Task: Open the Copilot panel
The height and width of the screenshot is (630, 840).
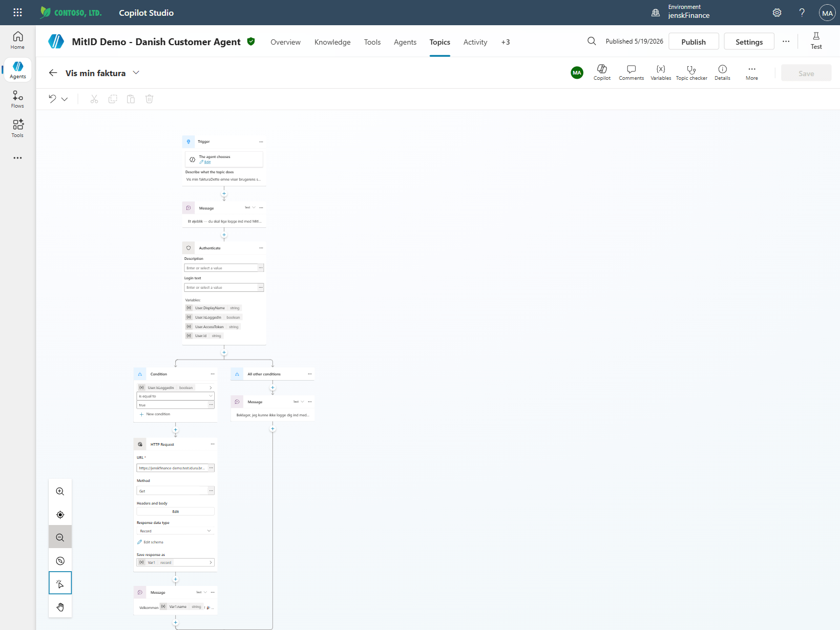Action: pos(602,72)
